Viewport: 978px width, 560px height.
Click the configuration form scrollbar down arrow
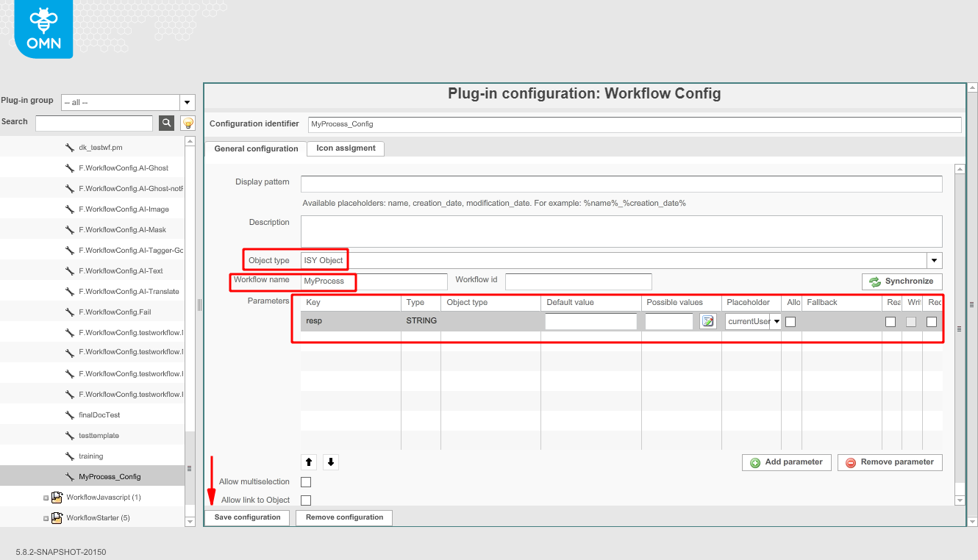pos(960,500)
